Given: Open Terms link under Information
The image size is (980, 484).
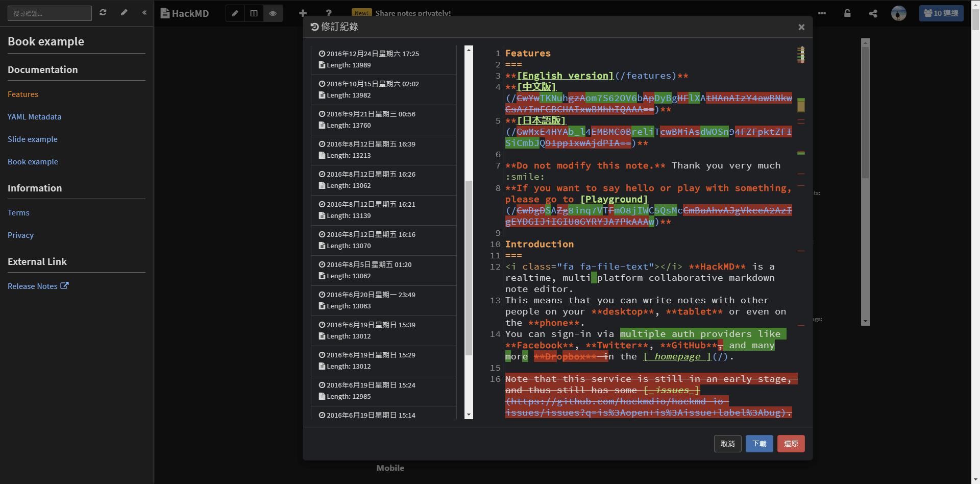Looking at the screenshot, I should (x=18, y=213).
